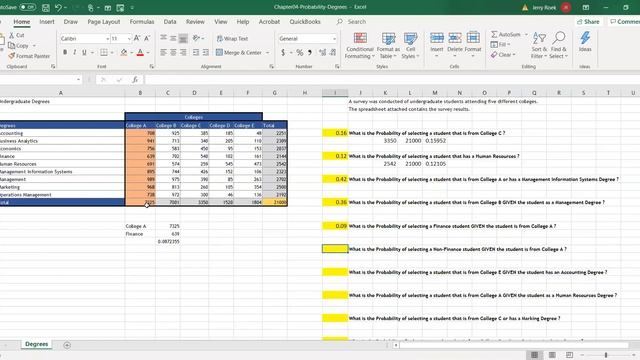Toggle Italic formatting
Screen dimensions: 640x360
click(74, 52)
